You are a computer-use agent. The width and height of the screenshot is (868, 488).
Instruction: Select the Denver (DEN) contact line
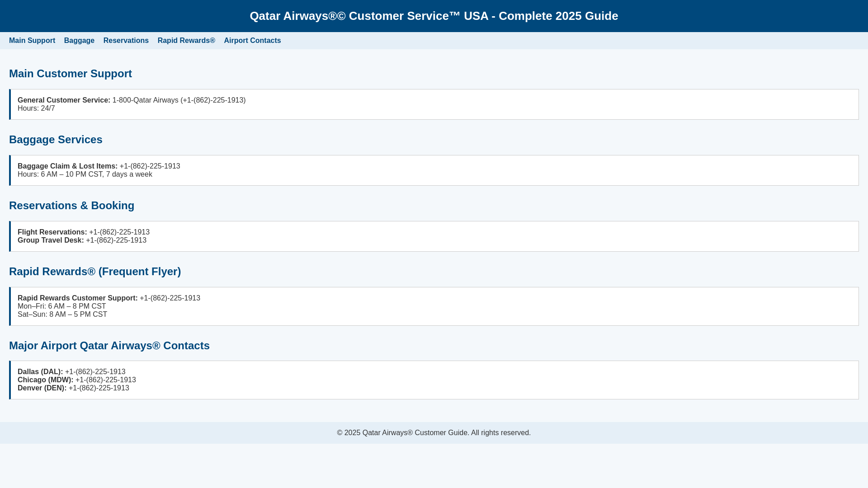[x=73, y=388]
